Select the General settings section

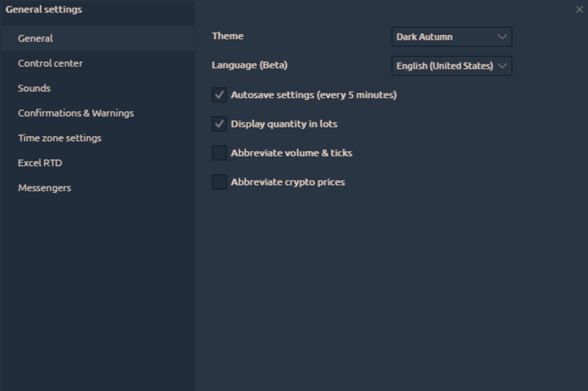coord(35,39)
